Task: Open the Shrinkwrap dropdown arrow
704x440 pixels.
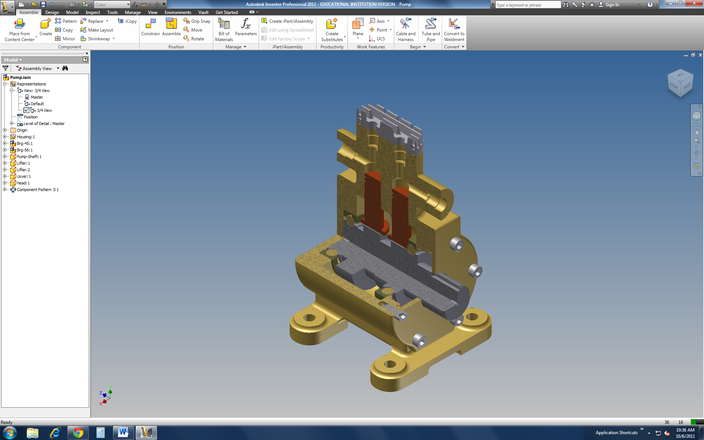Action: coord(114,39)
